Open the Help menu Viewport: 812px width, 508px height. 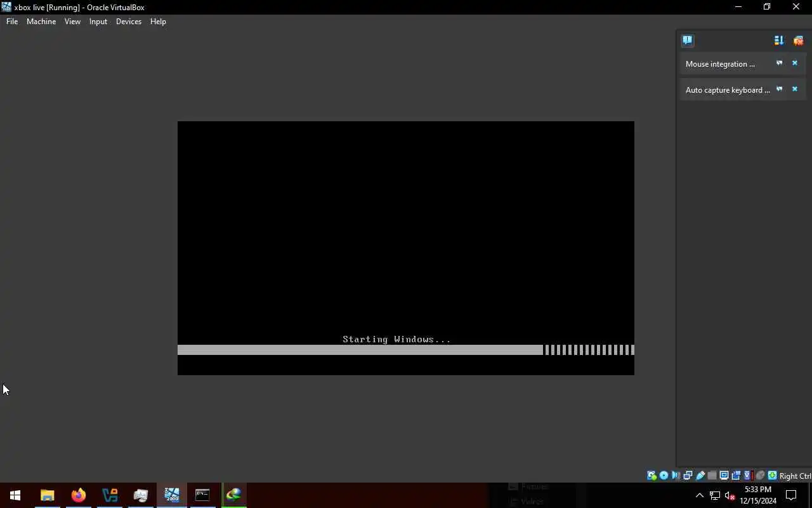tap(158, 22)
